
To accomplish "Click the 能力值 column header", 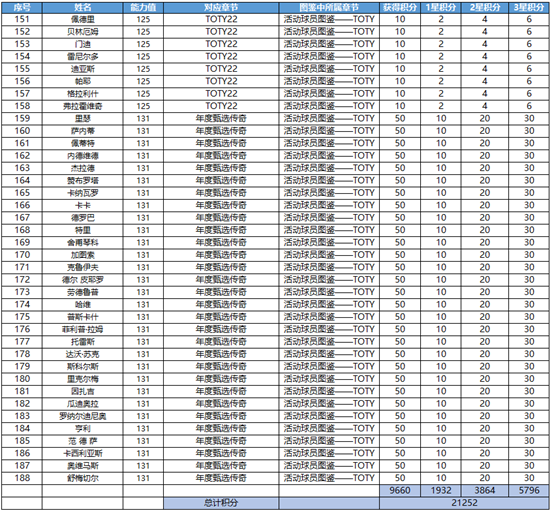I will tap(143, 7).
